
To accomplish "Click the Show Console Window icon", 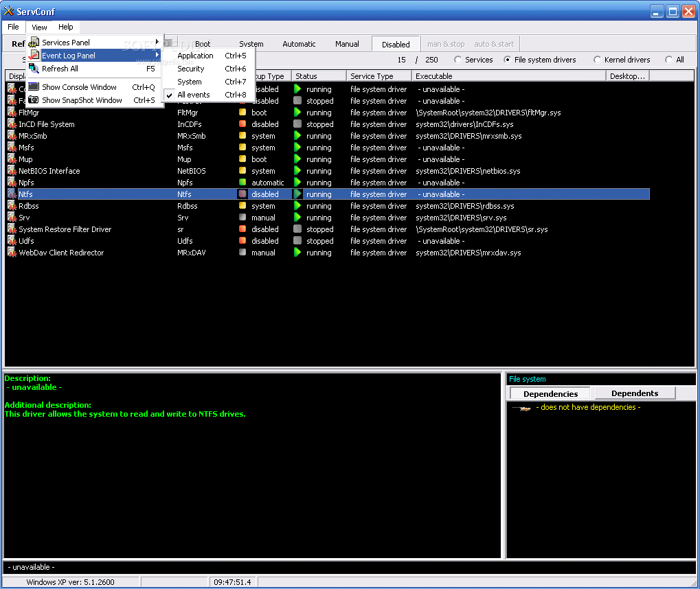I will click(34, 86).
